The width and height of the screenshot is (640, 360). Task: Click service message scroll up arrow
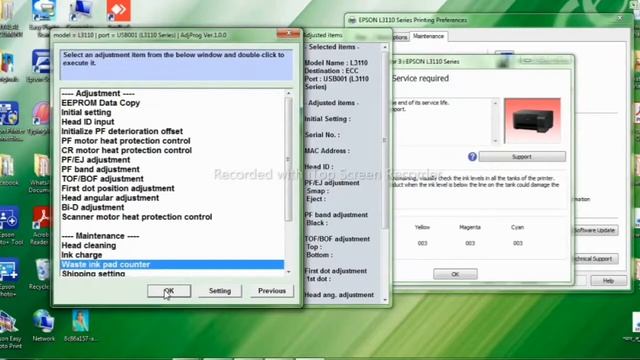(495, 103)
